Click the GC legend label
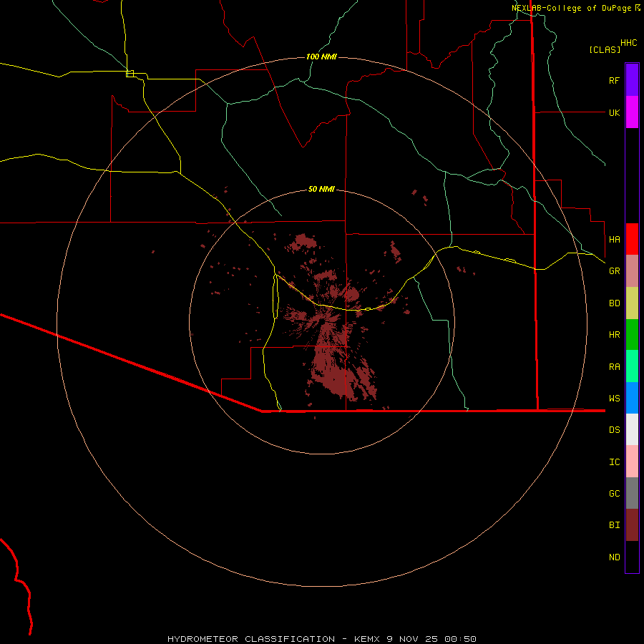 (614, 494)
